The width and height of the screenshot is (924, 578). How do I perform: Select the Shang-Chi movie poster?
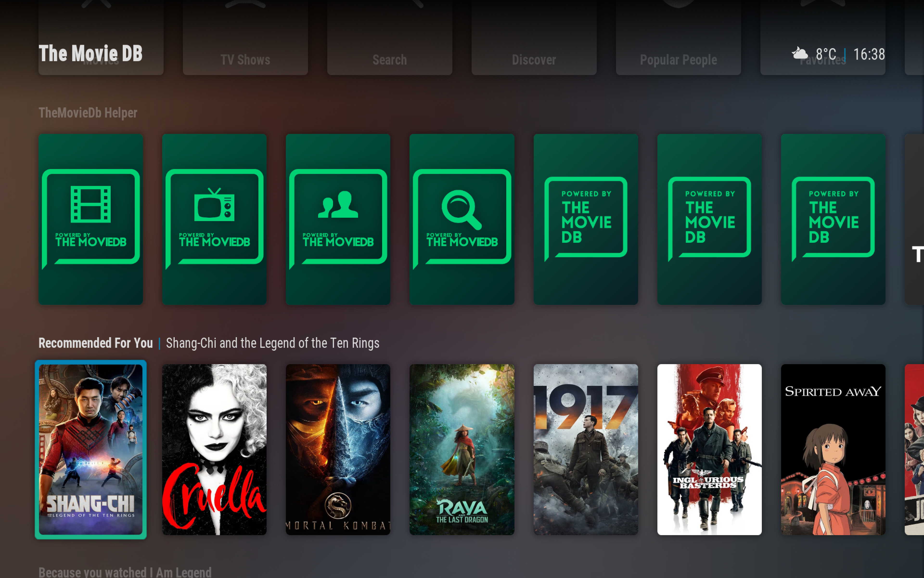90,450
